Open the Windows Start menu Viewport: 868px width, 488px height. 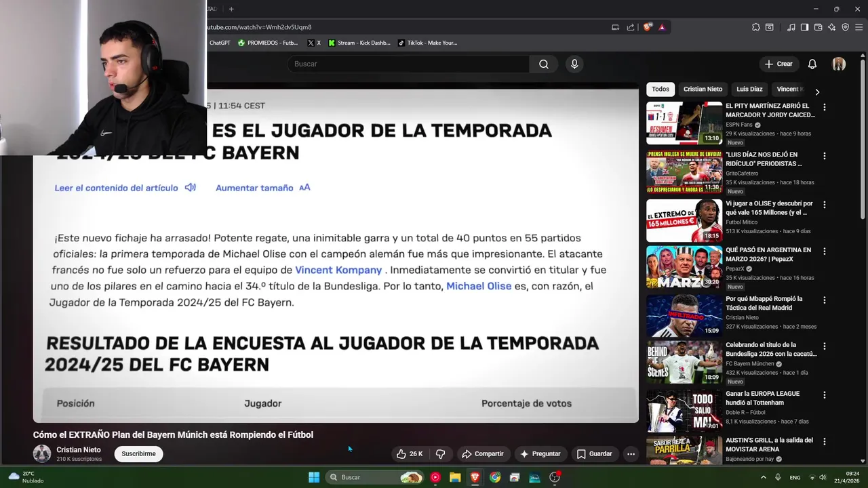tap(314, 477)
